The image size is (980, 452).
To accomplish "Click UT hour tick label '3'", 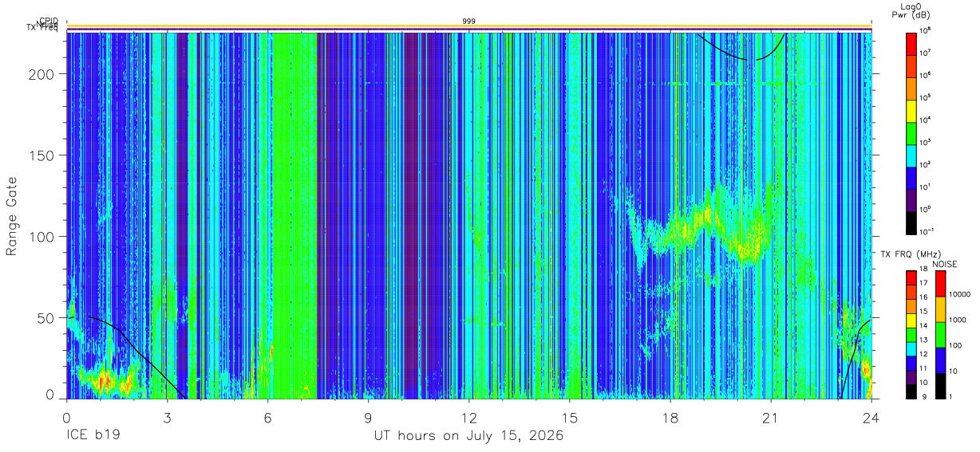I will [167, 417].
